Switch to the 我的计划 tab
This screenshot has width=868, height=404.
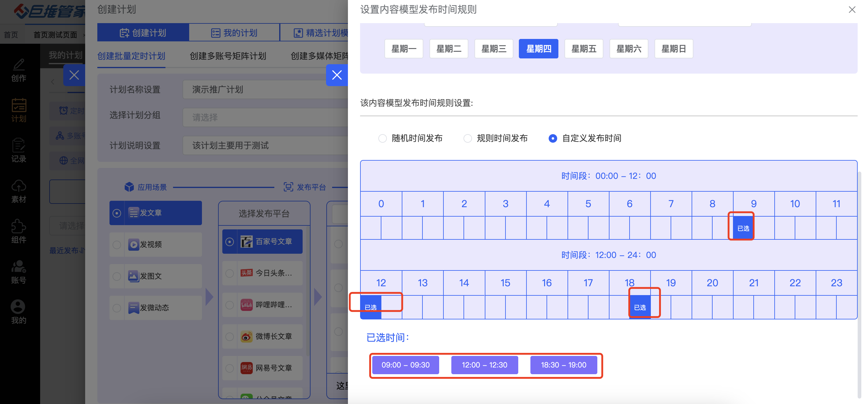pyautogui.click(x=234, y=33)
